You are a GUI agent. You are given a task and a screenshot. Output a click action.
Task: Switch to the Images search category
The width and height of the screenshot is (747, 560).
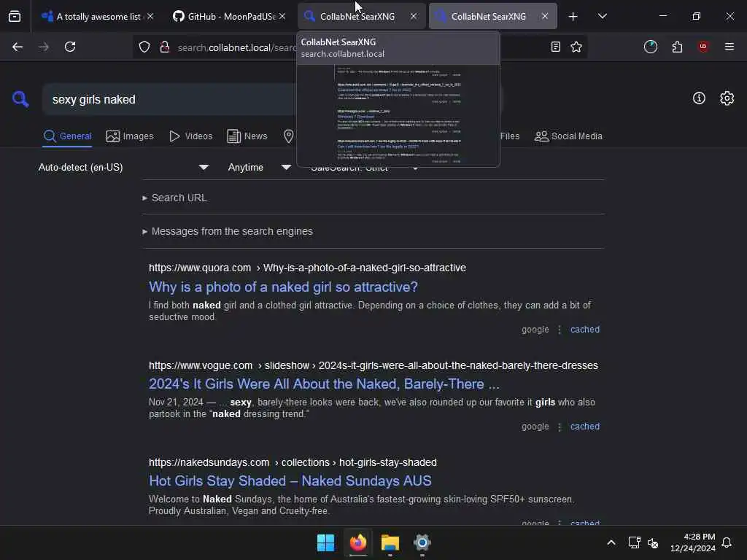coord(130,136)
